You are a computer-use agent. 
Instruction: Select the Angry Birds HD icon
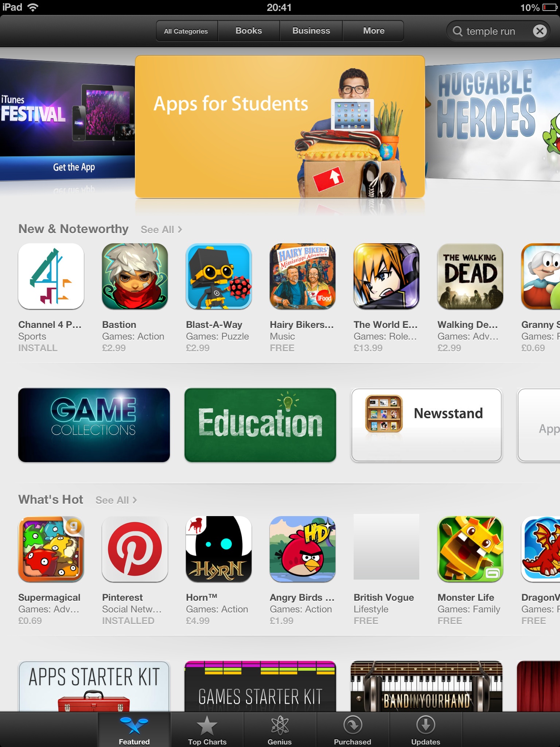coord(303,549)
